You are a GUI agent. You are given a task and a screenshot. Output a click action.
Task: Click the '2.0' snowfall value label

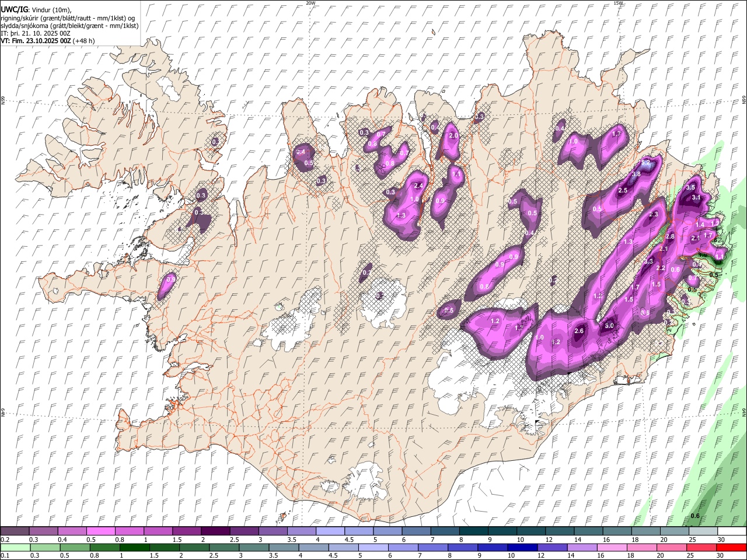click(453, 135)
